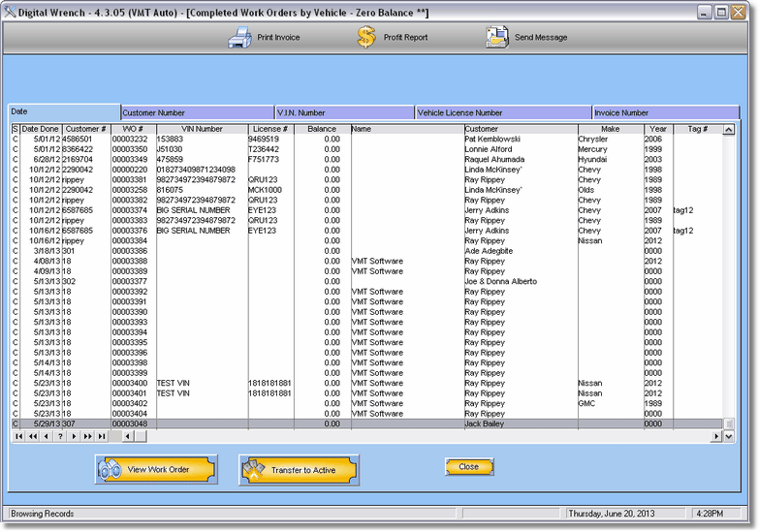Screen dimensions: 759x532
Task: Click VIN 018273409871234098
Action: [x=196, y=170]
